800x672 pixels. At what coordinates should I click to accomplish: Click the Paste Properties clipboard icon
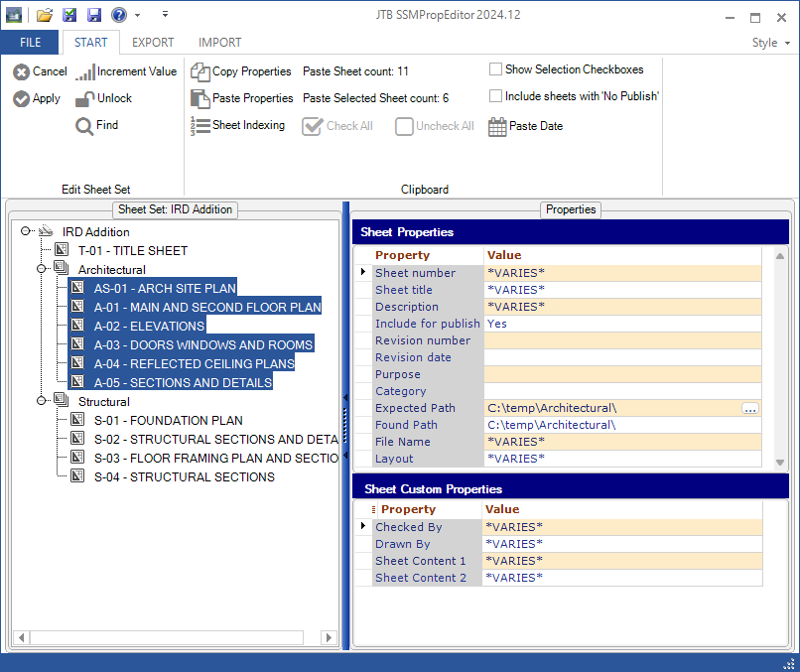coord(200,98)
